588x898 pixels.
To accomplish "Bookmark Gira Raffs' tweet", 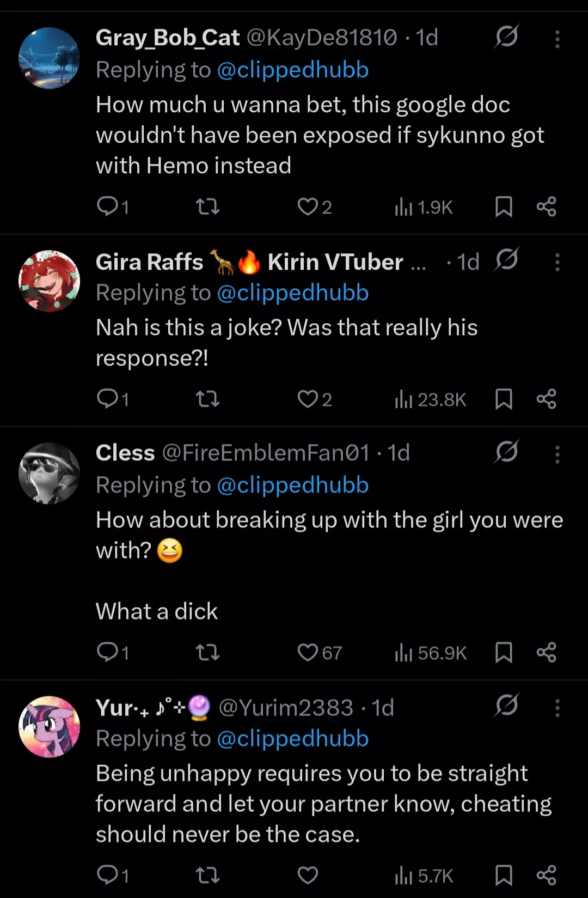I will (504, 399).
